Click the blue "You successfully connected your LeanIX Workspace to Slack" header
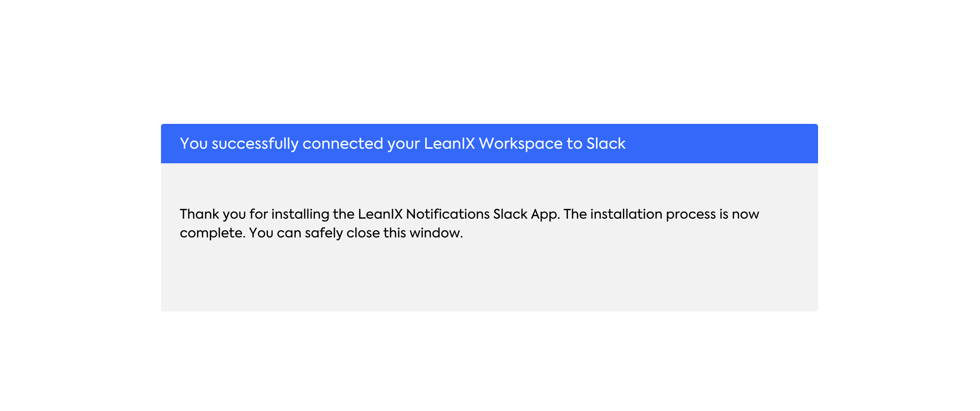980x411 pixels. (x=489, y=144)
